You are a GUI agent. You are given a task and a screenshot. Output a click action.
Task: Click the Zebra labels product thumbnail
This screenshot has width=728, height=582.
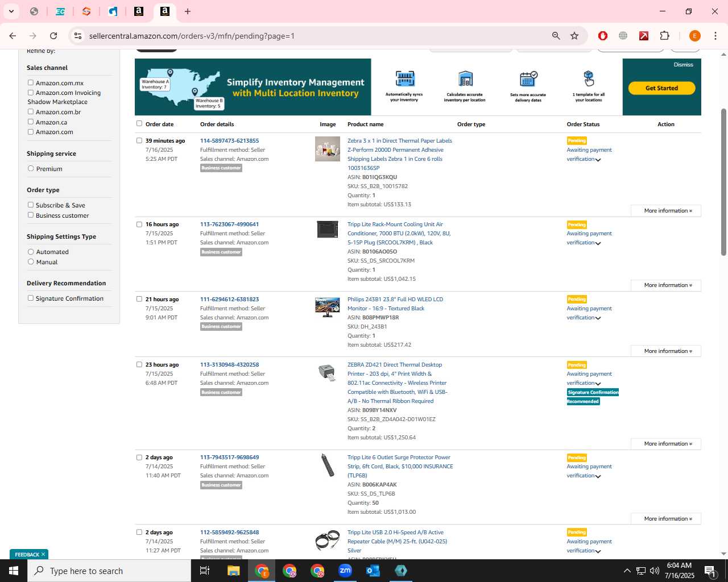(x=328, y=149)
